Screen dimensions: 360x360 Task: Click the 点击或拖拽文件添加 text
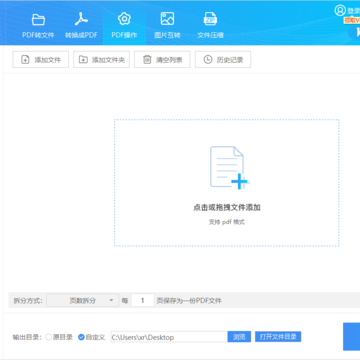[x=227, y=208]
